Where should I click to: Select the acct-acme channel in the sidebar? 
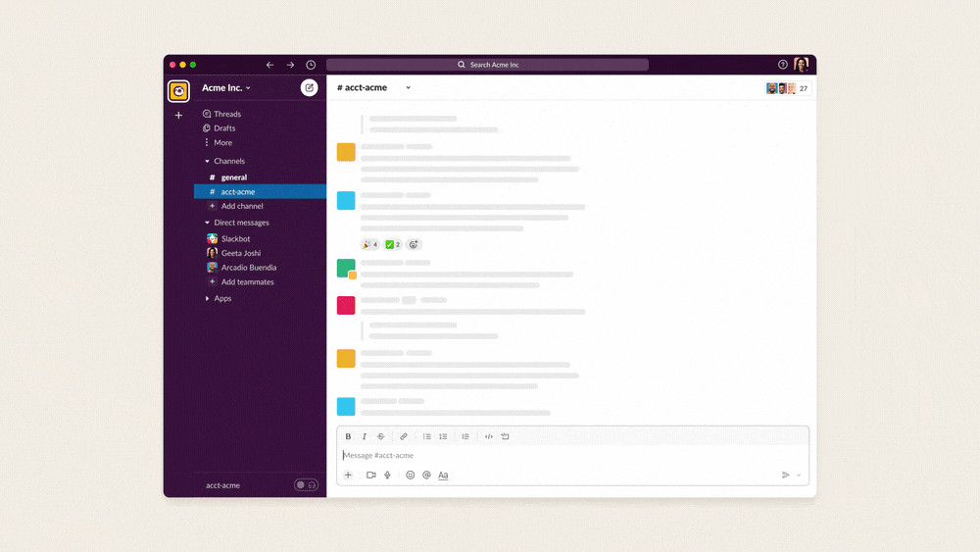coord(260,192)
